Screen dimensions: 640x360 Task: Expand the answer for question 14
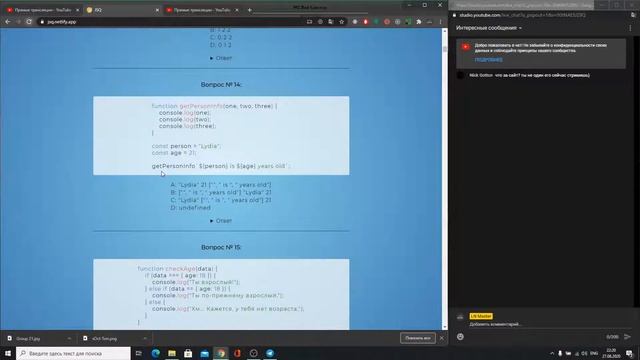click(x=221, y=220)
